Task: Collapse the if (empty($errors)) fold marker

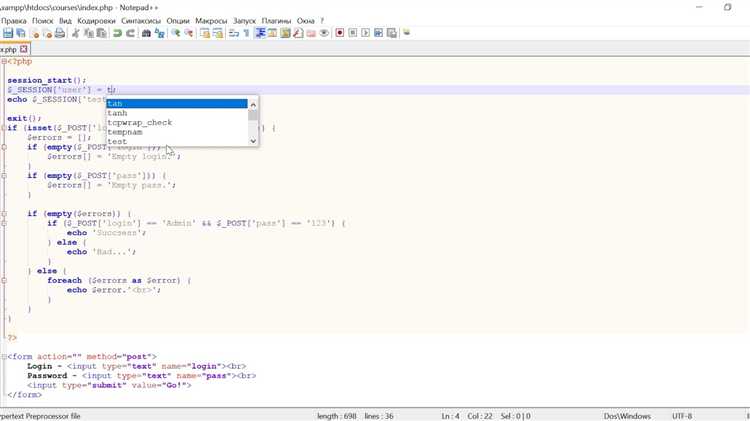Action: pyautogui.click(x=4, y=214)
